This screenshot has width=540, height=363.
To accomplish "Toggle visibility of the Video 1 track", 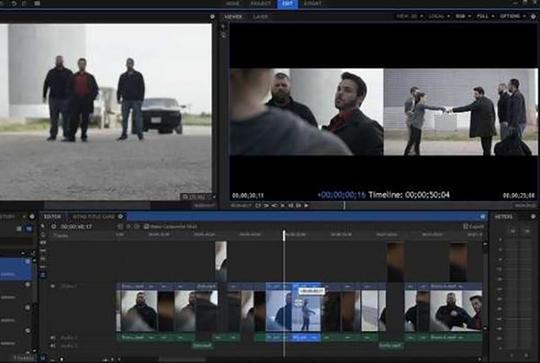I will click(x=53, y=286).
